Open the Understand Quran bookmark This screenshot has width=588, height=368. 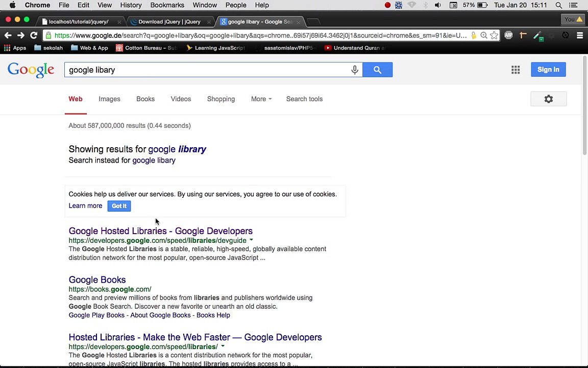355,48
